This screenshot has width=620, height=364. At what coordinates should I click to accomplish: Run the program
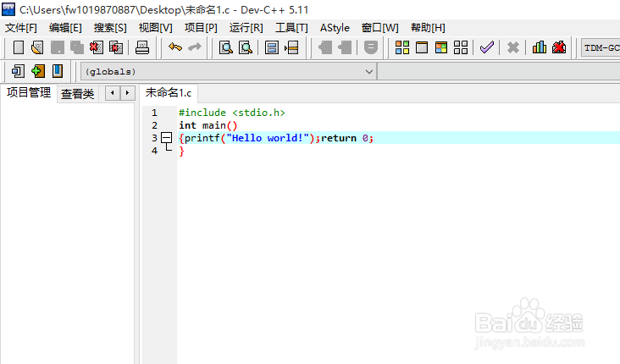pos(422,47)
